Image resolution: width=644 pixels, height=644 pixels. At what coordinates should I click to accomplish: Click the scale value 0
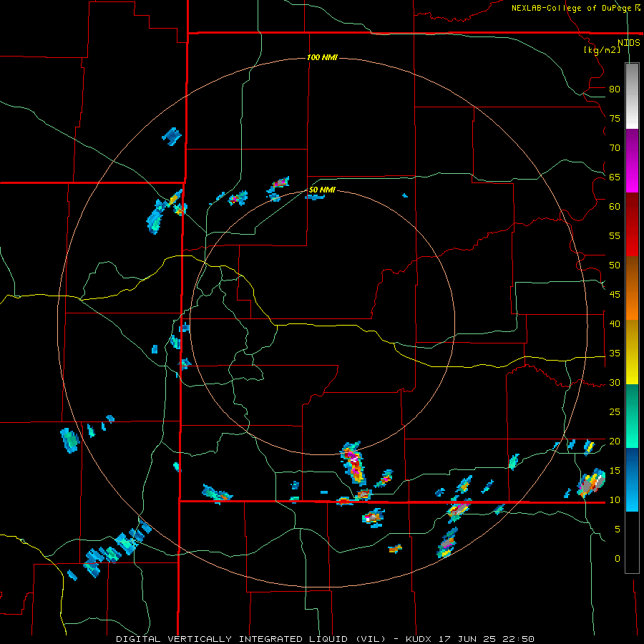618,559
